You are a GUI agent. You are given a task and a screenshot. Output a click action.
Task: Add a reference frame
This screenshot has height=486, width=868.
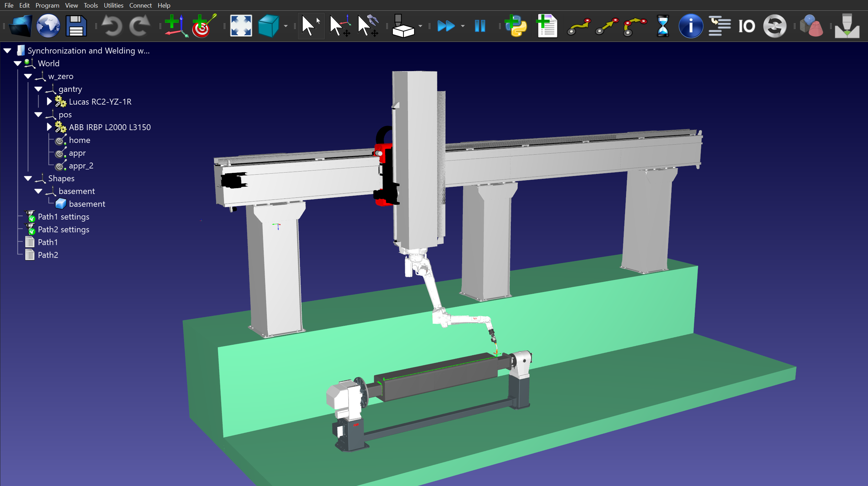pos(176,26)
